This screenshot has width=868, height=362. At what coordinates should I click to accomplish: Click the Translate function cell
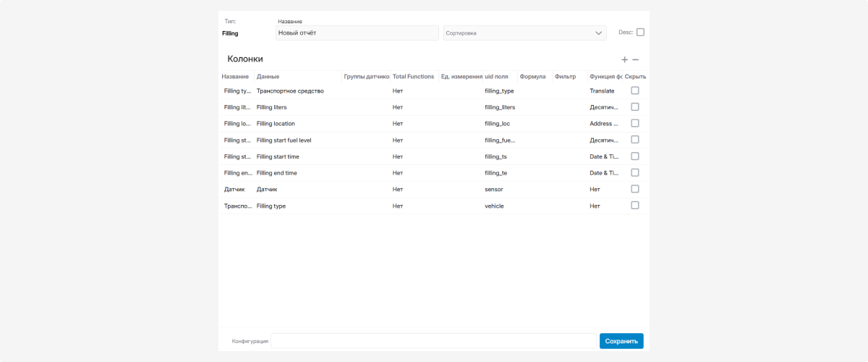coord(602,90)
